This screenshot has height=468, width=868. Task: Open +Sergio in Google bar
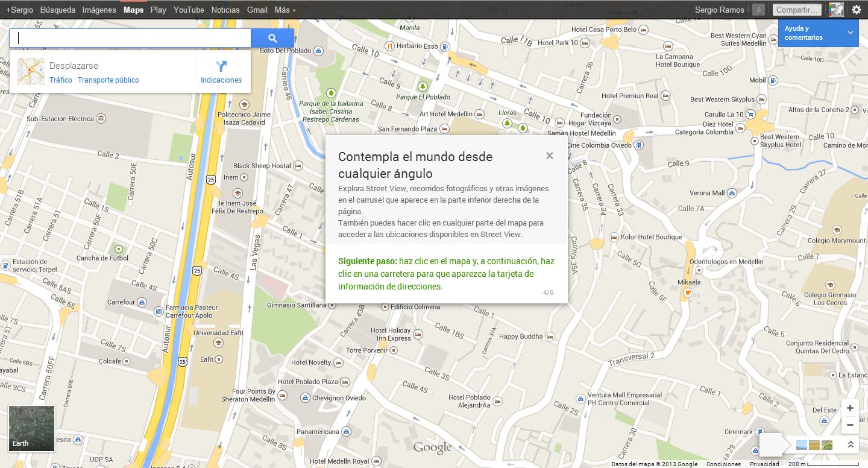pyautogui.click(x=19, y=10)
